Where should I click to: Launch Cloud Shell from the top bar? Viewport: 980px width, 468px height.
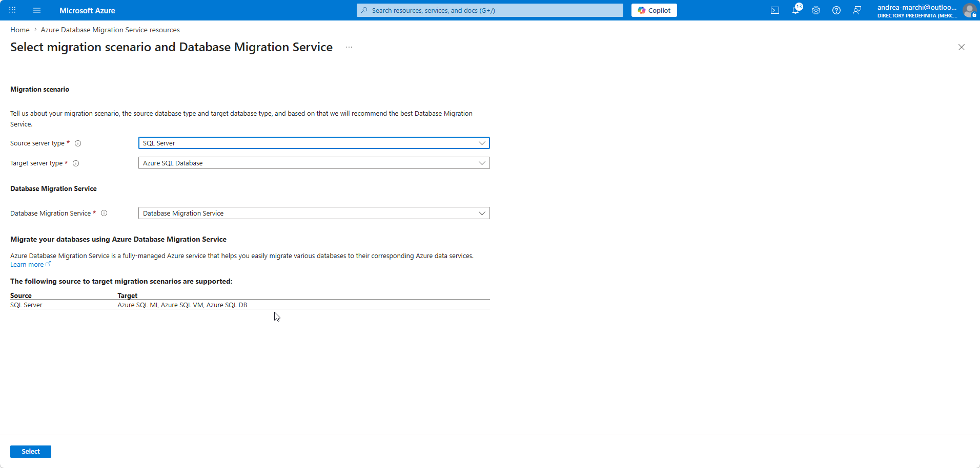[775, 10]
